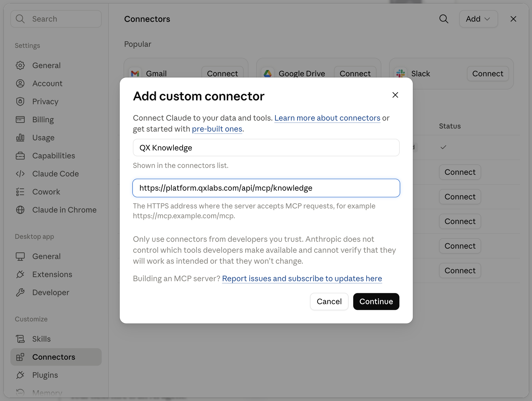Click the Skills scroll icon

click(x=20, y=339)
